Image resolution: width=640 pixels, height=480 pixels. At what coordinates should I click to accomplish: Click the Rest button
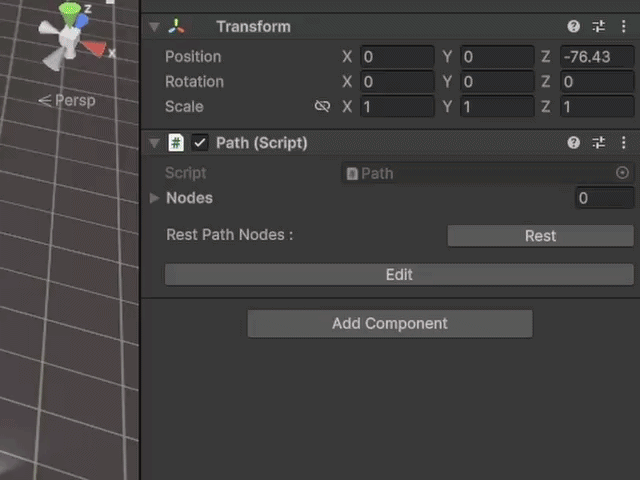[x=540, y=236]
